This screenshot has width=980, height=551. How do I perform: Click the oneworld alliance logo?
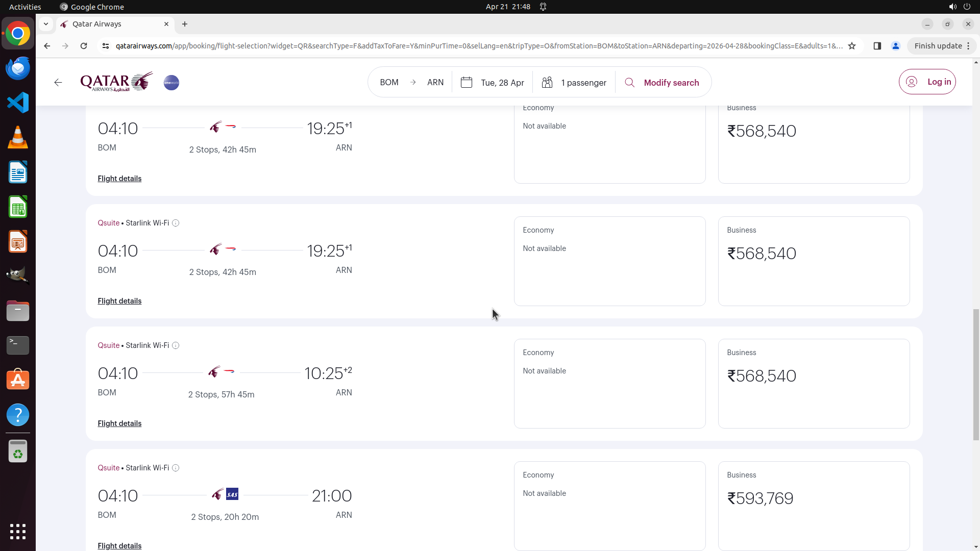coord(171,83)
